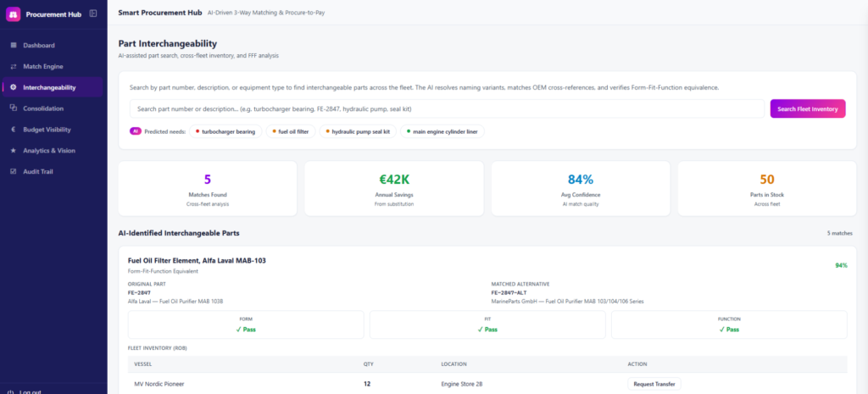Click the Analytics & Vision star icon

(x=14, y=151)
